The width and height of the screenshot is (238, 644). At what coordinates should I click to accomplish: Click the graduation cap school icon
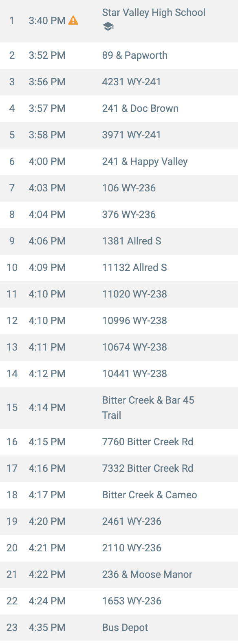click(x=108, y=27)
